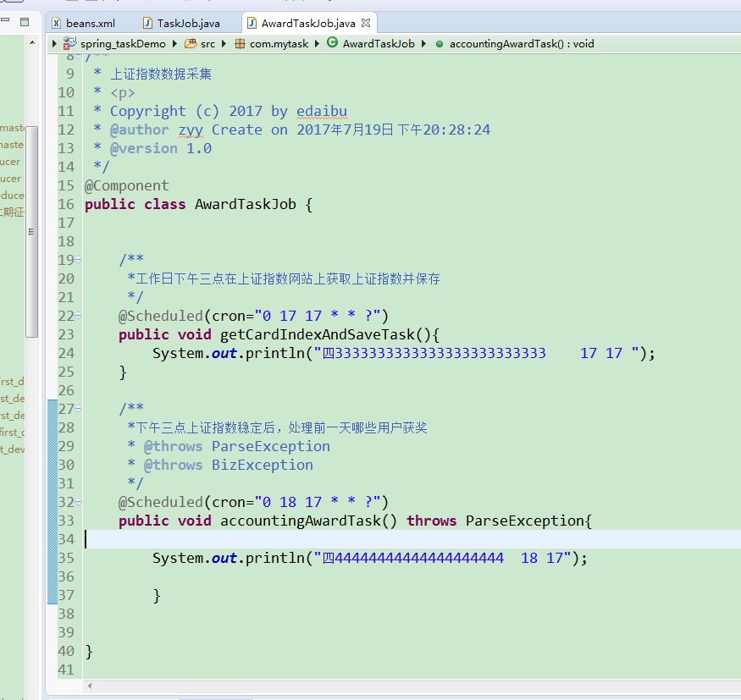Open the src breadcrumb folder
Screen dimensions: 741x700
(208, 44)
